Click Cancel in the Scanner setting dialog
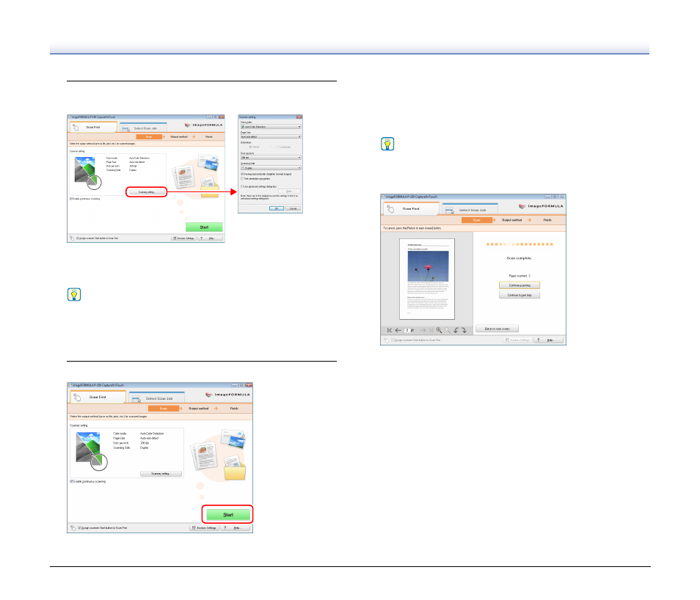This screenshot has height=600, width=700. [294, 208]
